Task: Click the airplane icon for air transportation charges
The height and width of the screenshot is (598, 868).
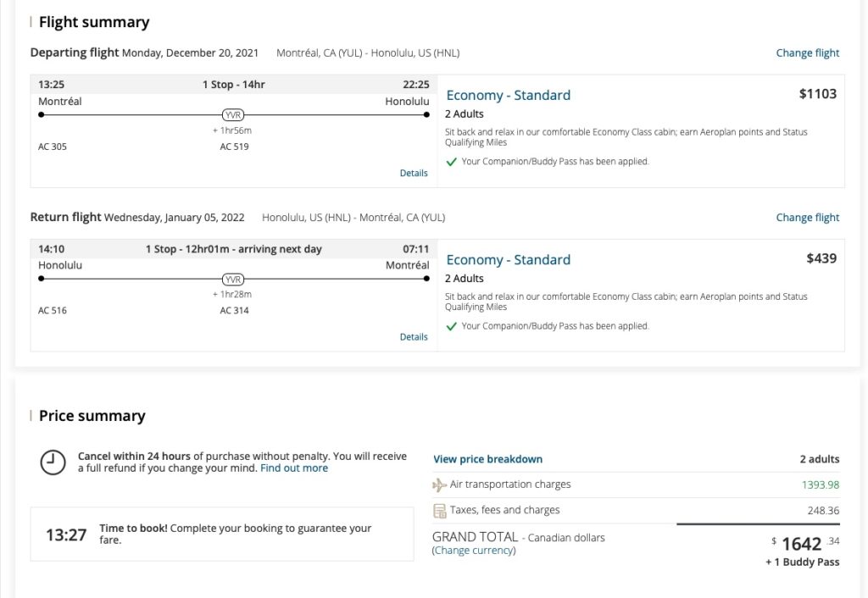Action: pos(439,484)
